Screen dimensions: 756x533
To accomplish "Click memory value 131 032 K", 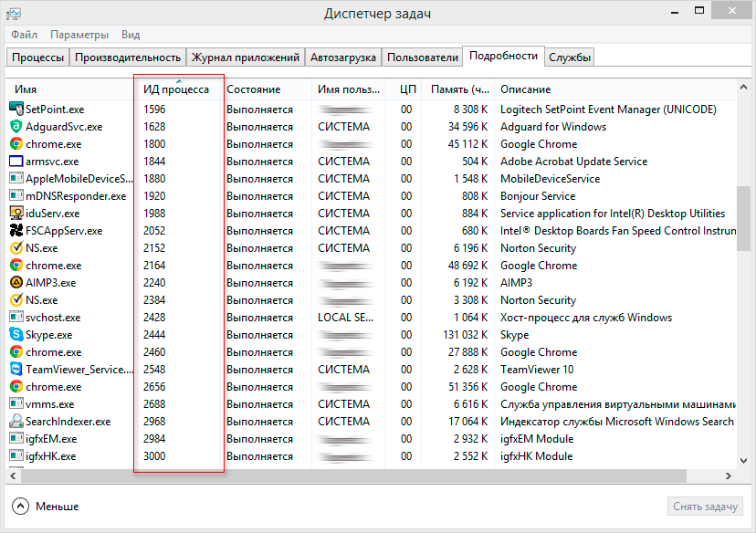I will [466, 334].
